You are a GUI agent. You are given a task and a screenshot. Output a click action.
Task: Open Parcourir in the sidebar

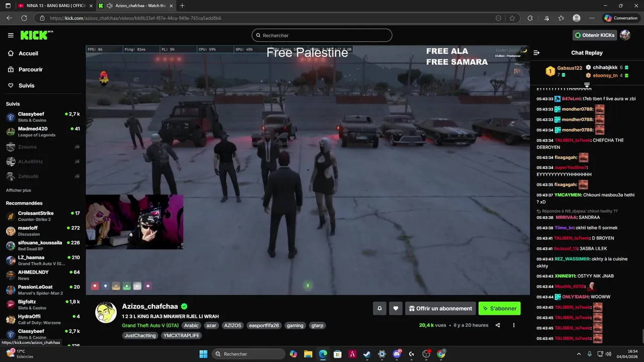[x=31, y=69]
